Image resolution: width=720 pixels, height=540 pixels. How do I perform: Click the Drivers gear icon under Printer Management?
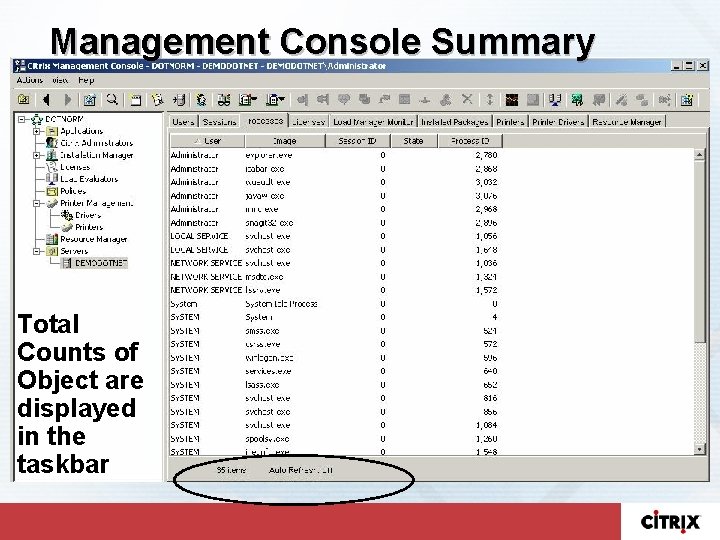(67, 215)
